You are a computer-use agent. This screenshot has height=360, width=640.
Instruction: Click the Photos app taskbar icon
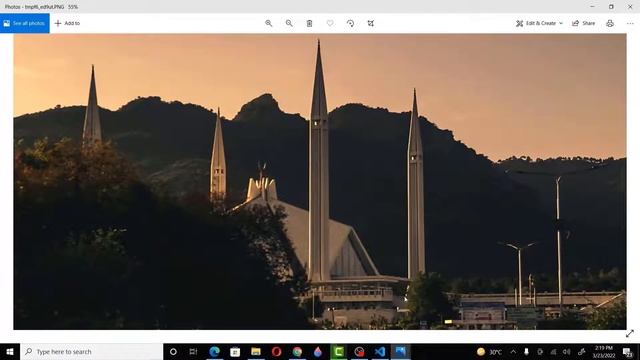(x=400, y=351)
